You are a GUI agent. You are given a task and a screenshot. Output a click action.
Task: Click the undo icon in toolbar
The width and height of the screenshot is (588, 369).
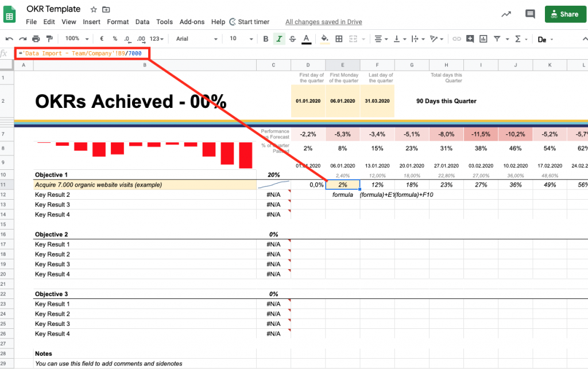[x=9, y=38]
